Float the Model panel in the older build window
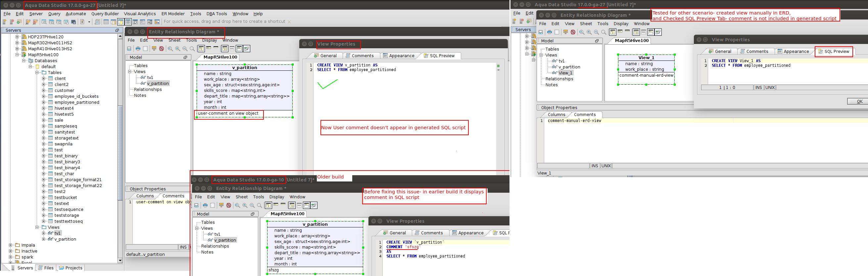This screenshot has height=276, width=868. (252, 214)
